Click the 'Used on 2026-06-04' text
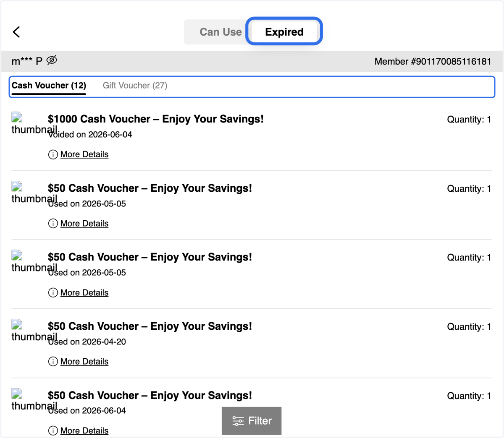 (87, 411)
